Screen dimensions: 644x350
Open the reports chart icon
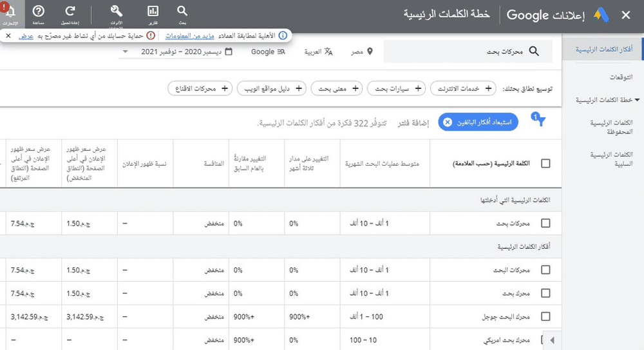(153, 11)
